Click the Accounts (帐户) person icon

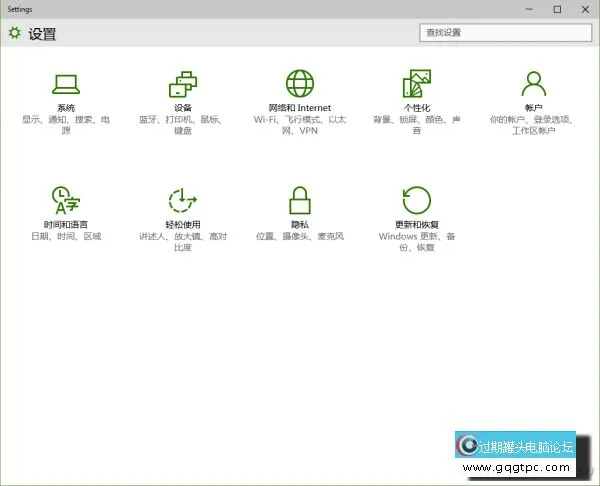point(533,83)
